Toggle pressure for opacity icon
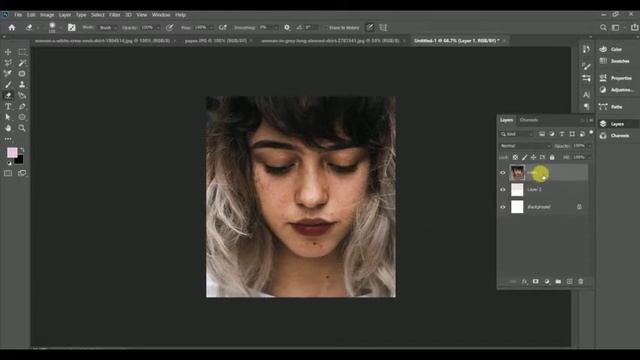 (x=169, y=27)
